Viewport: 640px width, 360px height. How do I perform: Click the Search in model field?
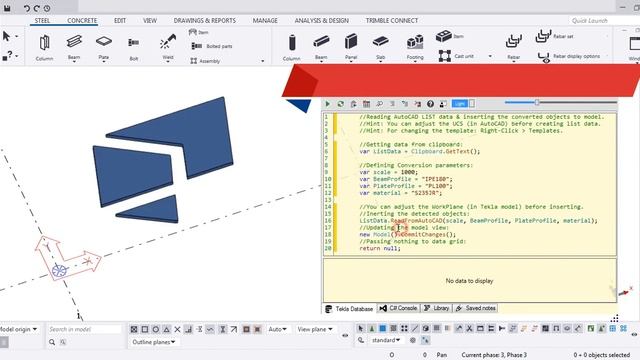[84, 329]
